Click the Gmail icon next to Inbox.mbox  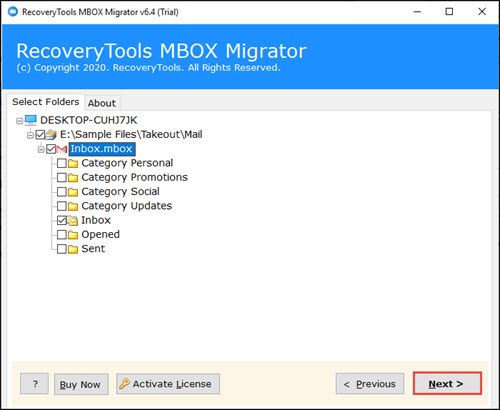click(x=62, y=149)
